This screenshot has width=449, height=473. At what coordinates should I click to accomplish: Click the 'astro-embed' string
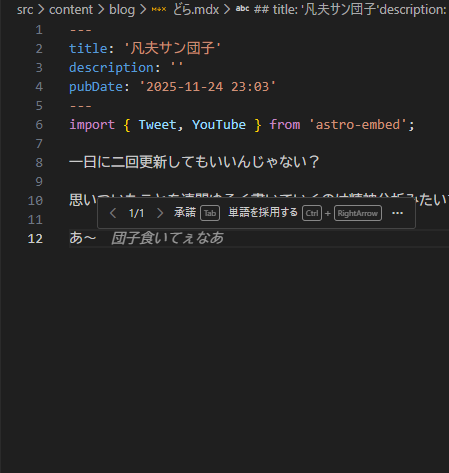coord(358,125)
